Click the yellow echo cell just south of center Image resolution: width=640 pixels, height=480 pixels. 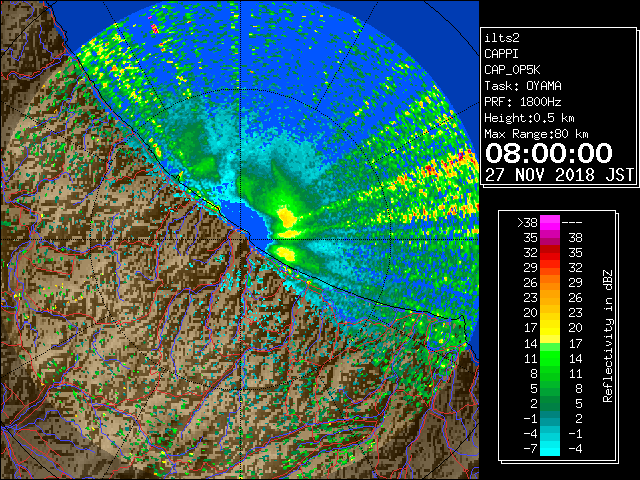[x=285, y=254]
